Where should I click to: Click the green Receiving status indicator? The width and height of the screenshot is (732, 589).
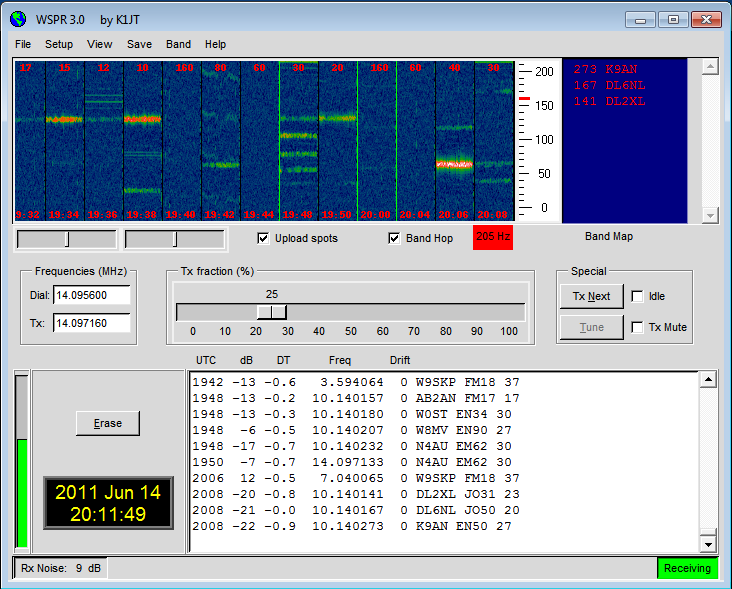(687, 568)
